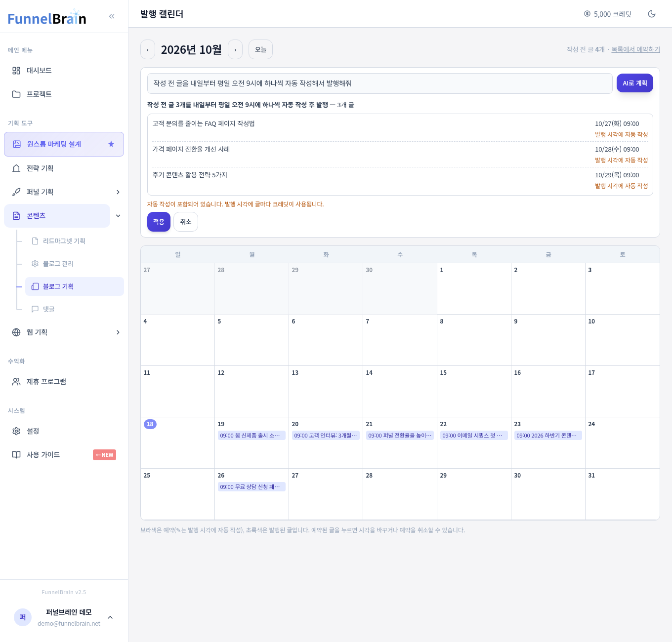Expand the 웹 기획 submenu chevron
Screen dimensions: 672x642
pos(118,332)
